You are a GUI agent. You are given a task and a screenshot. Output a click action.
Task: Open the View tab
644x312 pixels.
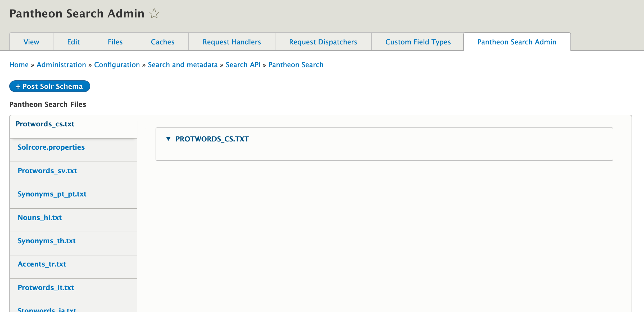tap(31, 42)
